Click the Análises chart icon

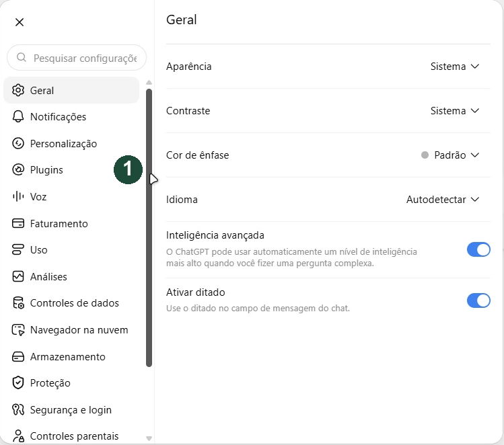click(x=18, y=276)
